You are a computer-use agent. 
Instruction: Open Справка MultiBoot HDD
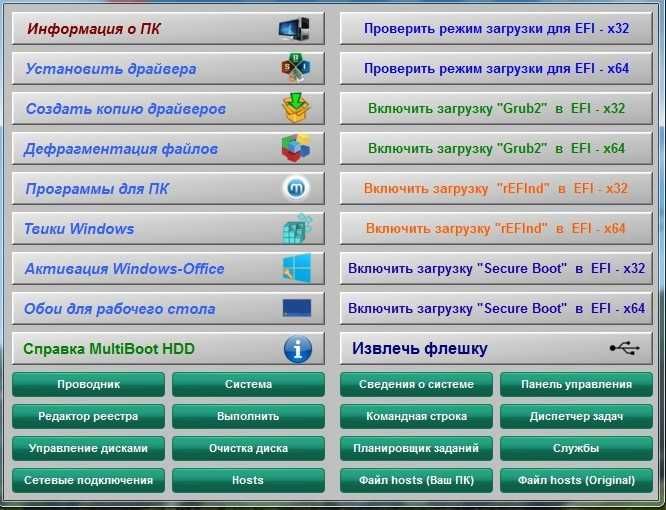[x=168, y=349]
